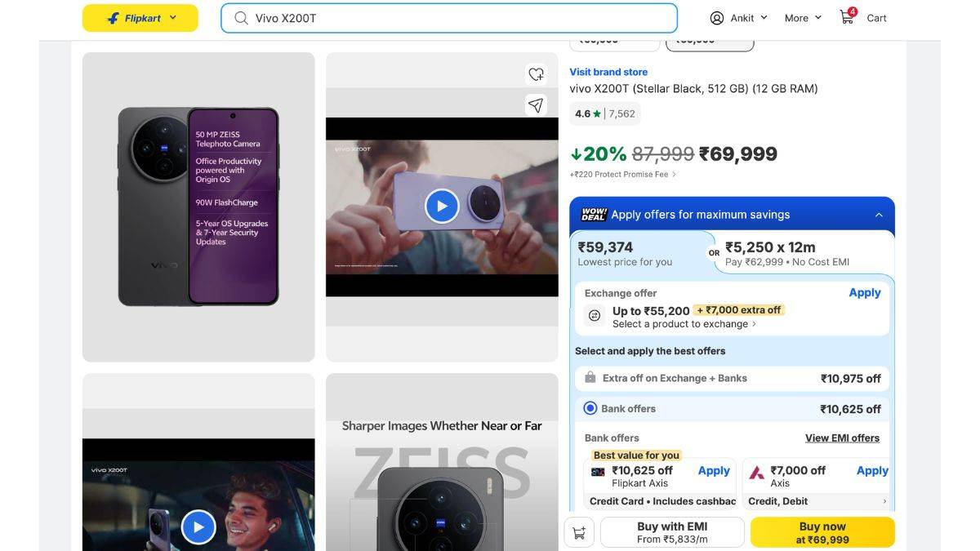The image size is (980, 551).
Task: Click the Best value for you label
Action: click(x=636, y=455)
